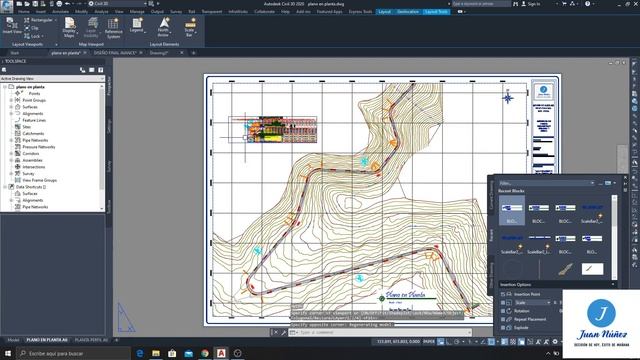This screenshot has width=640, height=360.
Task: Click Sign In link in title bar
Action: point(531,4)
